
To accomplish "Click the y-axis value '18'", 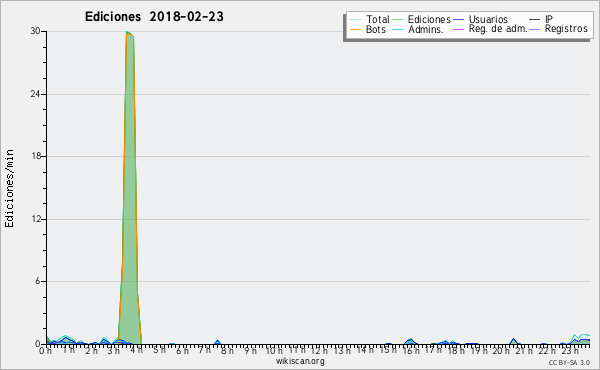I will pyautogui.click(x=36, y=156).
